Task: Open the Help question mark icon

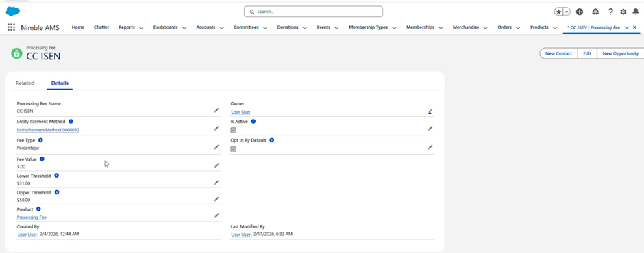Action: 610,12
